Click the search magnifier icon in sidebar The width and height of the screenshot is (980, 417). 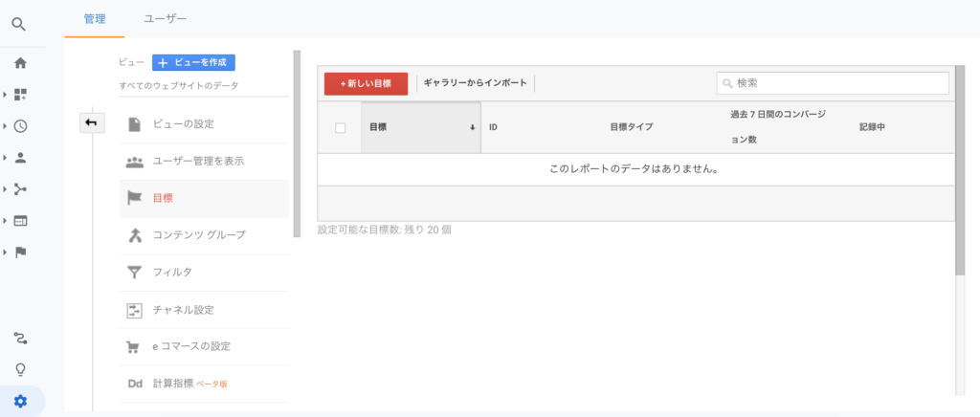(x=19, y=25)
